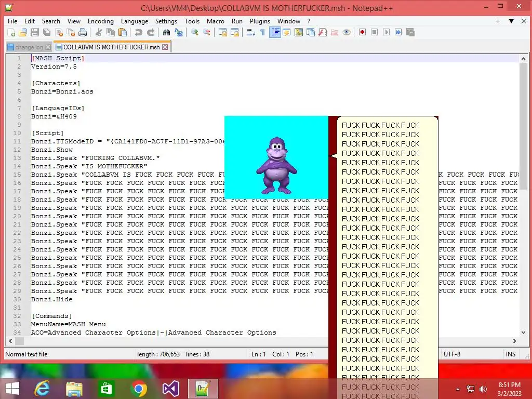Create a new document with New icon
The height and width of the screenshot is (399, 532).
point(11,32)
